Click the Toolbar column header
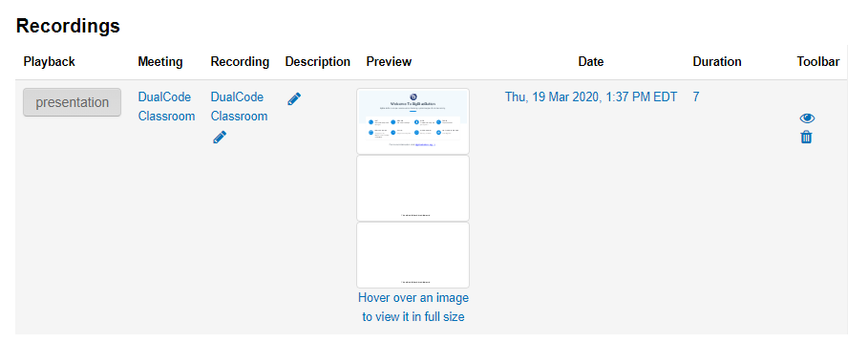Image resolution: width=868 pixels, height=364 pixels. (818, 61)
